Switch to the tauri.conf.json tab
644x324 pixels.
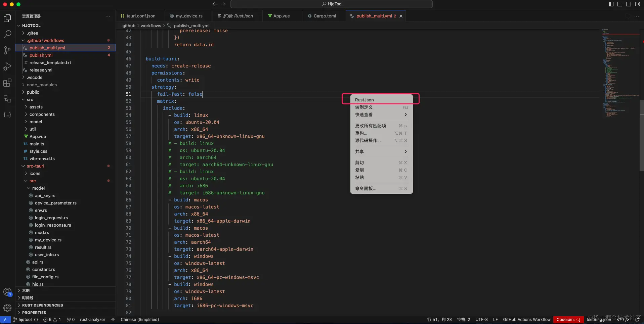tap(141, 16)
